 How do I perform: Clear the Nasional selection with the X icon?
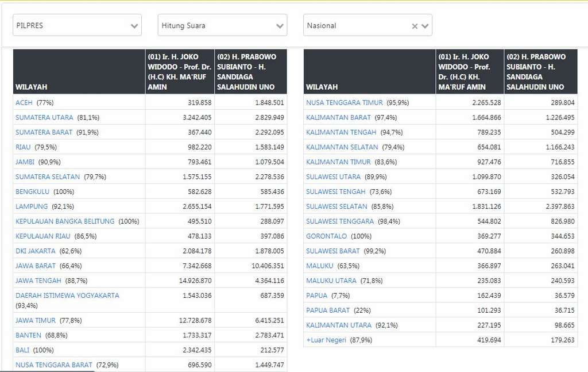[415, 26]
